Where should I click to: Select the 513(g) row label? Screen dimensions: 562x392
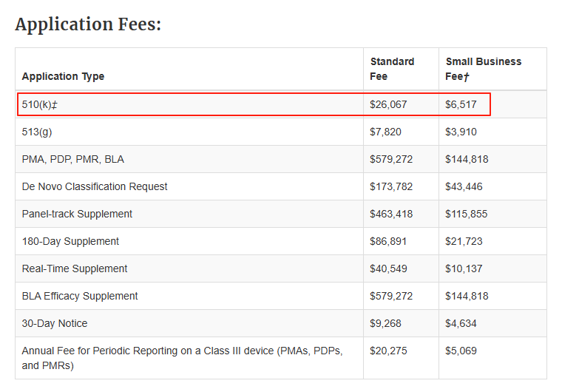click(x=37, y=132)
